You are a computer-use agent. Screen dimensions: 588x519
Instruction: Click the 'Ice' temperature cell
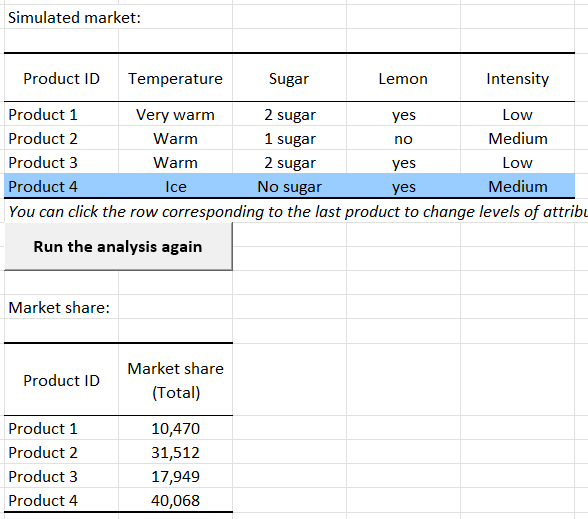tap(176, 187)
